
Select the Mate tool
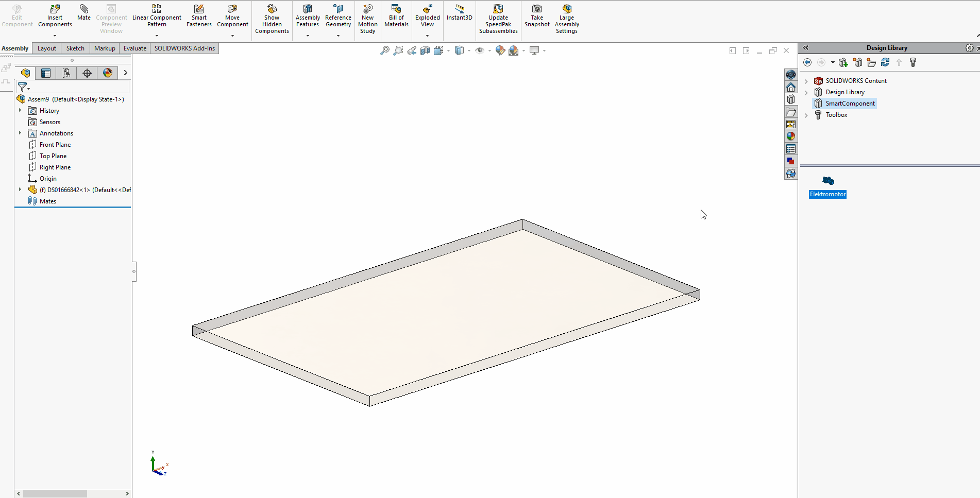tap(83, 12)
